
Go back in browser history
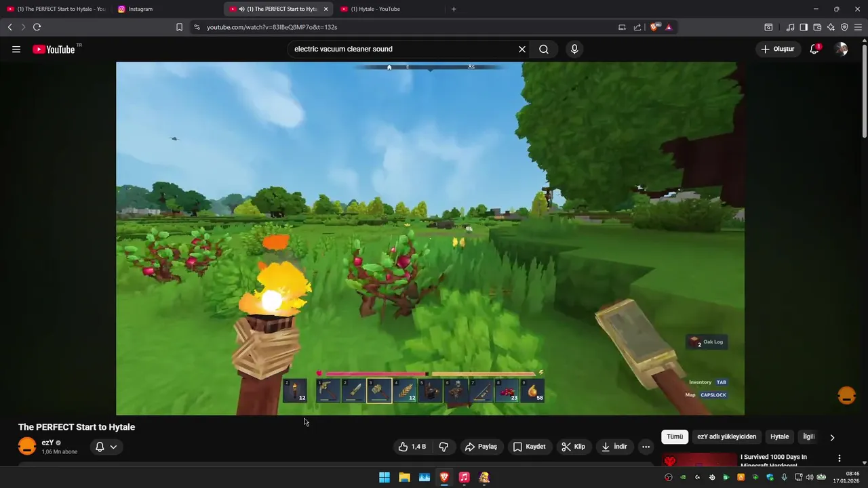[x=9, y=27]
